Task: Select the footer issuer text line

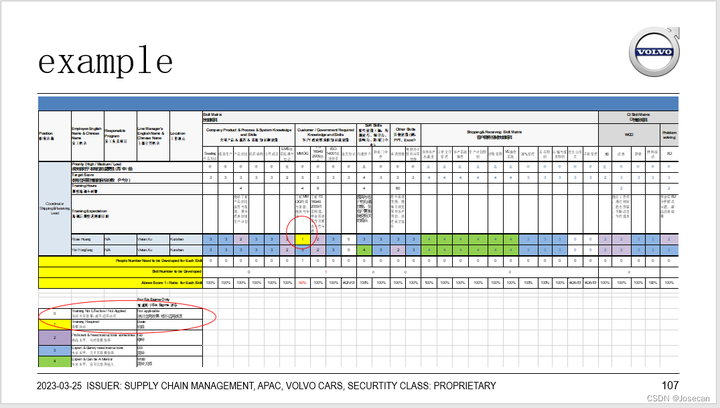Action: [266, 386]
